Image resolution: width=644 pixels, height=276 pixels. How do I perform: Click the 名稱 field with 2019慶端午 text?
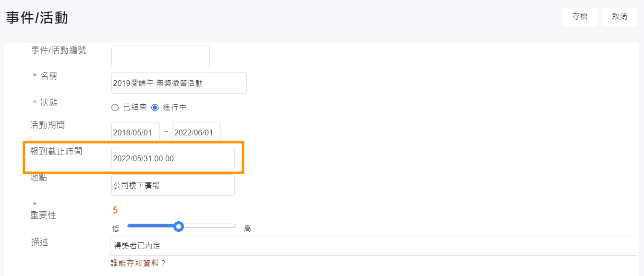pos(179,83)
